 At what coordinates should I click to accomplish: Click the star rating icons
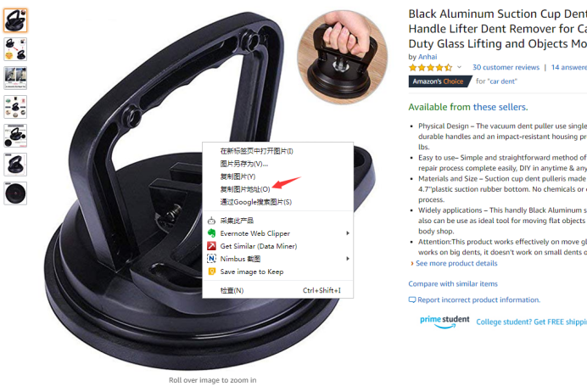coord(431,68)
